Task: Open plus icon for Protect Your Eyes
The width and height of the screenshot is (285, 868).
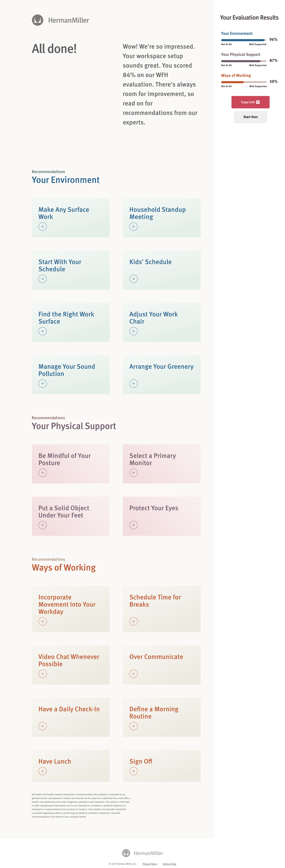Action: pos(134,525)
